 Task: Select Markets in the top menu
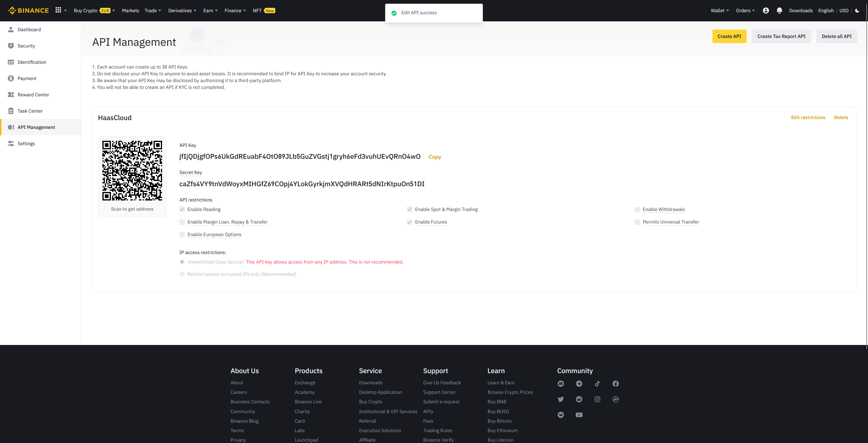(130, 11)
